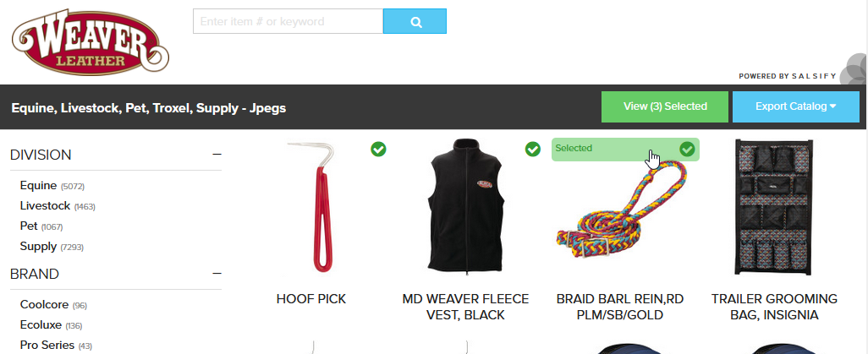Collapse the BRAND filter section
The height and width of the screenshot is (354, 868).
217,274
